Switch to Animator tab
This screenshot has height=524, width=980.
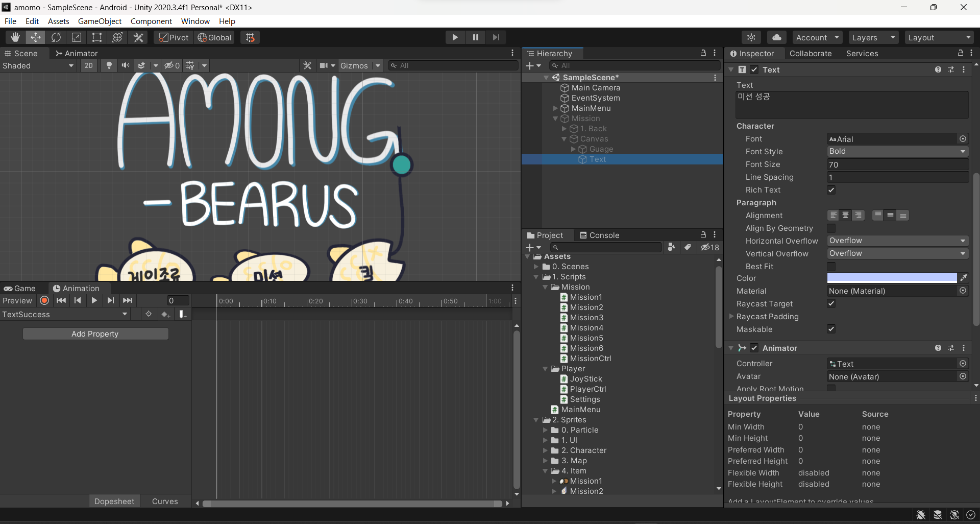pyautogui.click(x=77, y=53)
